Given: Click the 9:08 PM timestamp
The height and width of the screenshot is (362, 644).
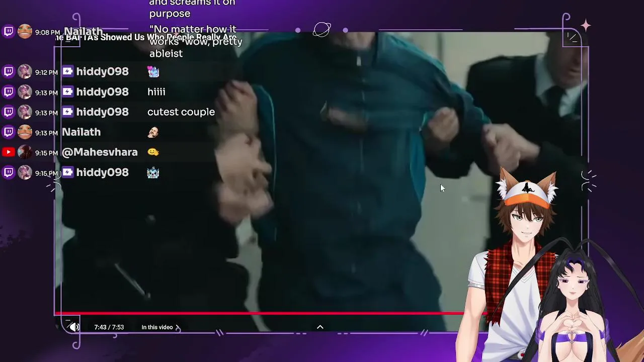Looking at the screenshot, I should (48, 32).
